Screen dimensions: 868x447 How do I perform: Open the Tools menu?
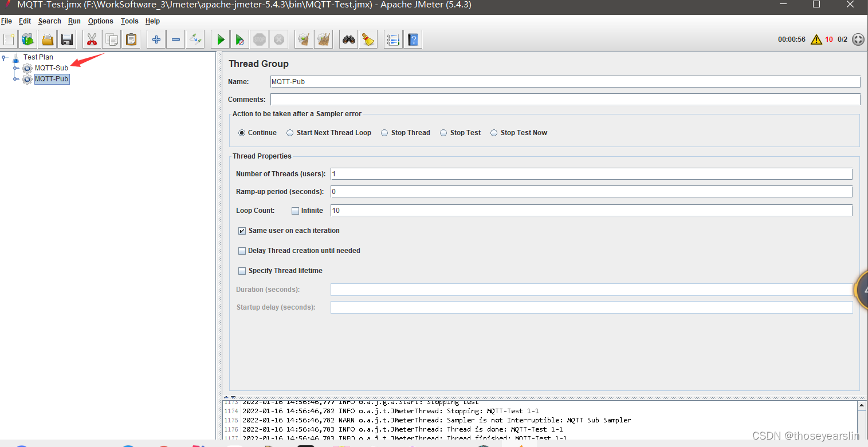coord(129,21)
